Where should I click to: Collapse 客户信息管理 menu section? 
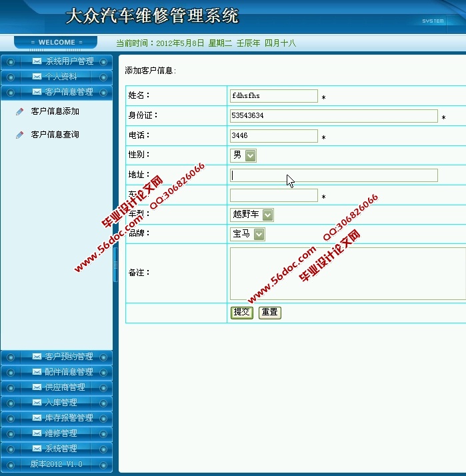coord(57,92)
